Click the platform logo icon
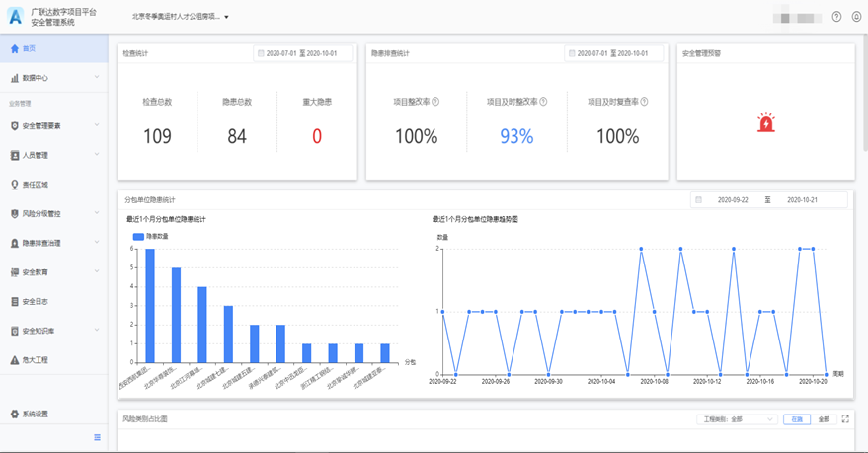The image size is (868, 453). [16, 16]
